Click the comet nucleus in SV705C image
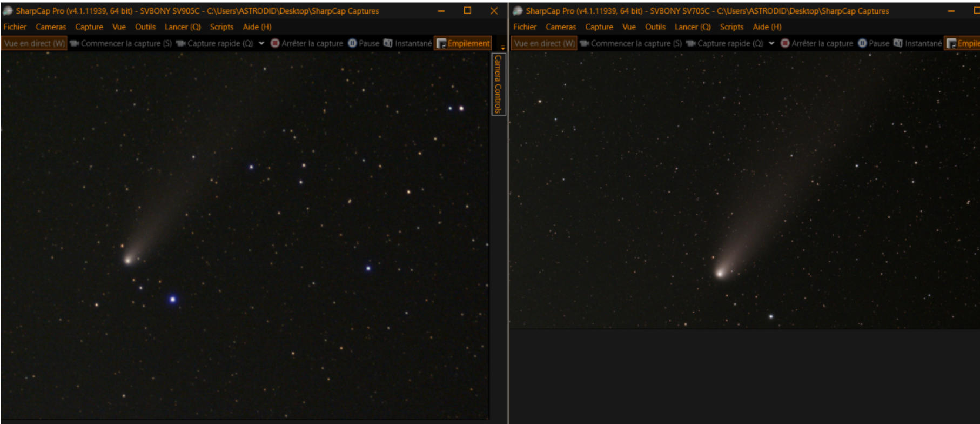Screen dimensions: 980x424 (x=720, y=273)
